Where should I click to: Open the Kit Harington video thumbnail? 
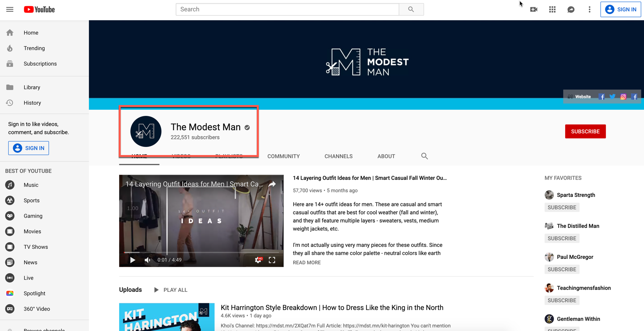tap(167, 317)
